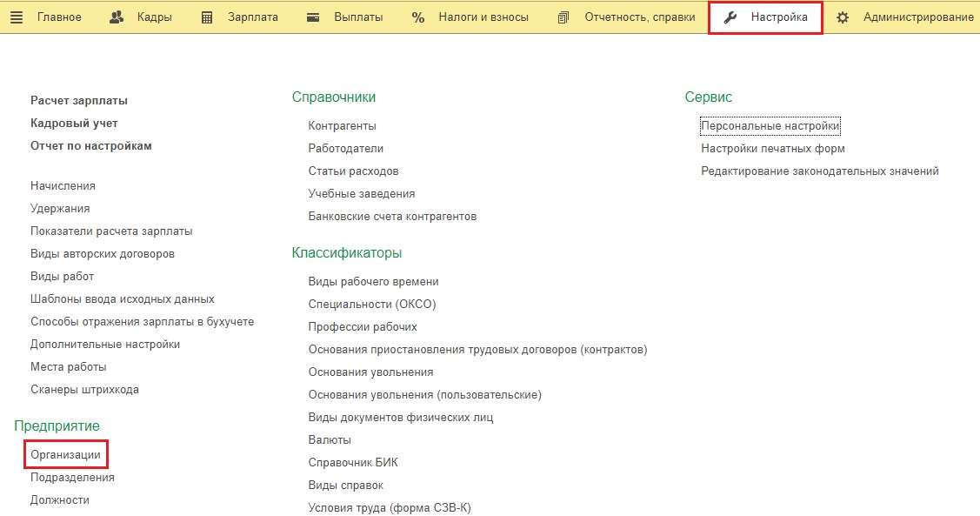This screenshot has height=516, width=980.
Task: Open the Кадры section
Action: (x=155, y=17)
